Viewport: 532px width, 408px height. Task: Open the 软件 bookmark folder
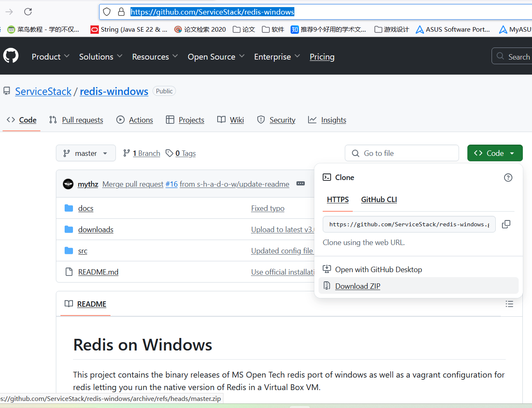pyautogui.click(x=273, y=29)
